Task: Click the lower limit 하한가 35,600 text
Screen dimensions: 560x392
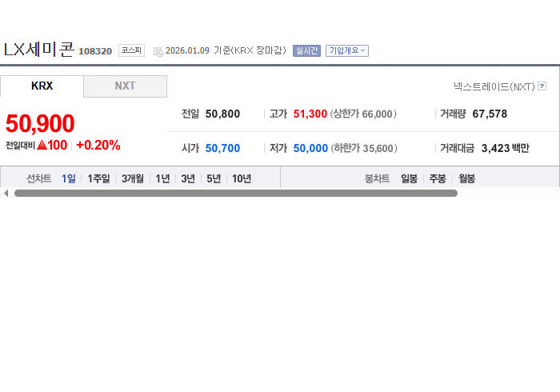Action: (x=364, y=148)
